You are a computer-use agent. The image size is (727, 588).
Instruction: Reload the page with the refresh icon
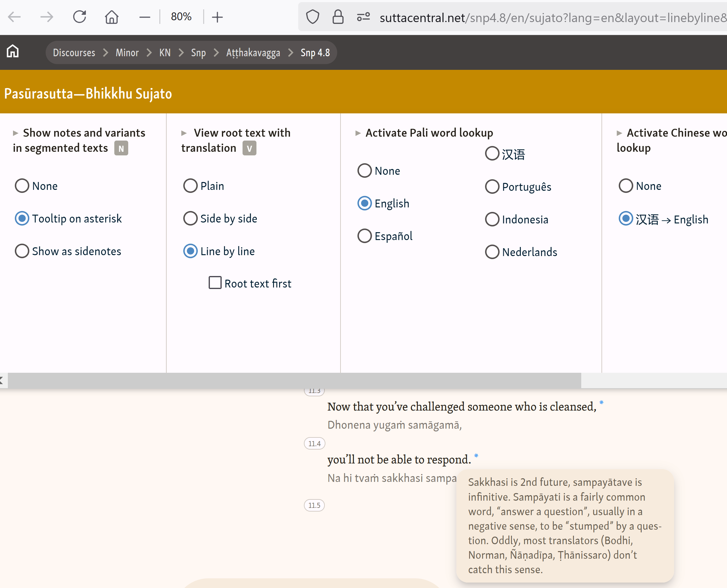tap(80, 17)
